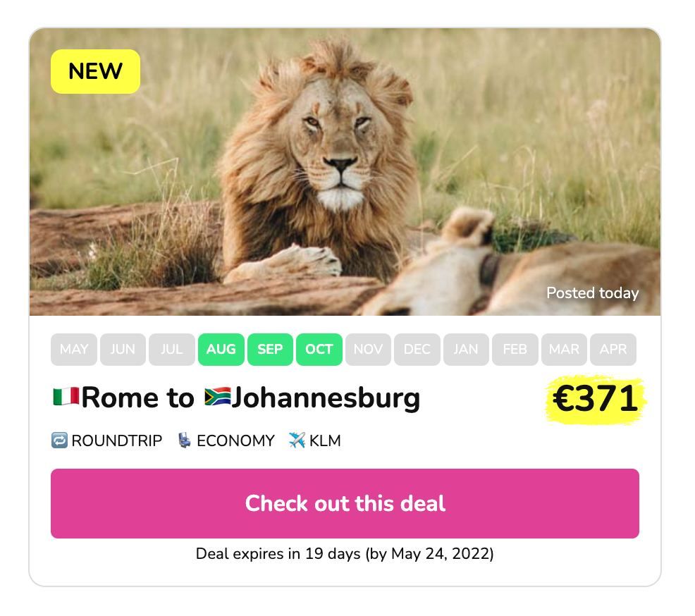
Task: Select the NOV month chip
Action: coord(368,349)
